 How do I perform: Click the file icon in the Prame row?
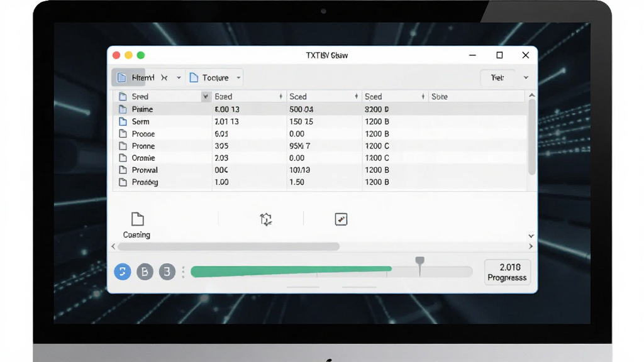(x=123, y=109)
